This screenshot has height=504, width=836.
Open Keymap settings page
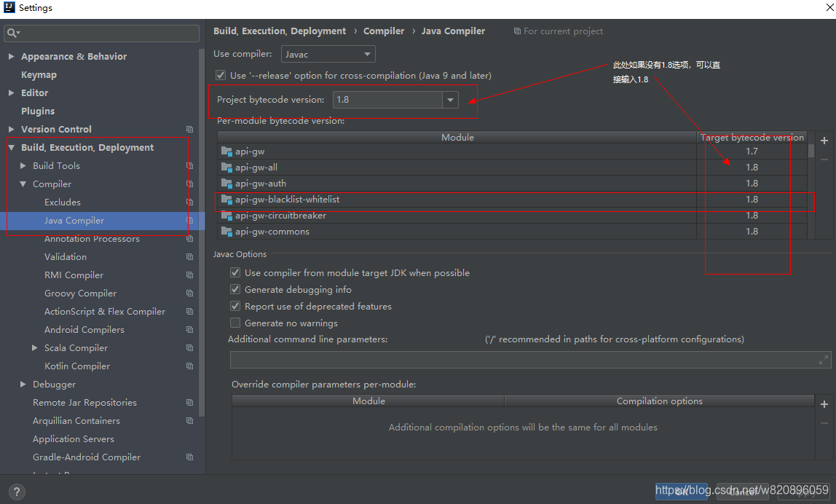39,75
